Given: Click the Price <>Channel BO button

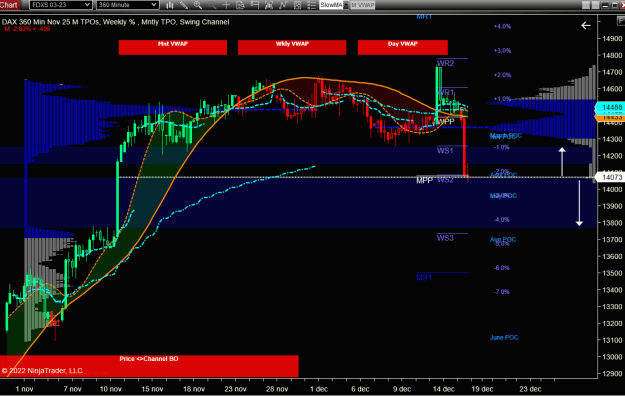Looking at the screenshot, I should pyautogui.click(x=149, y=366).
